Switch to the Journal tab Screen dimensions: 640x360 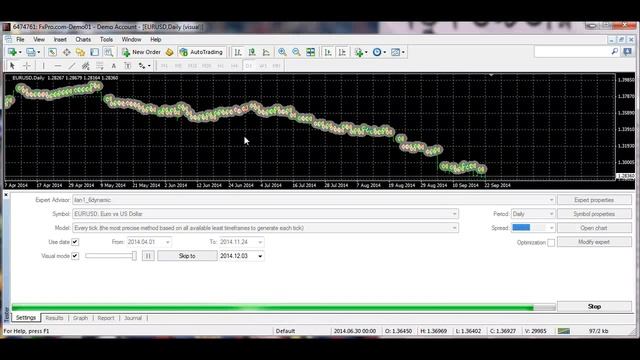tap(133, 318)
